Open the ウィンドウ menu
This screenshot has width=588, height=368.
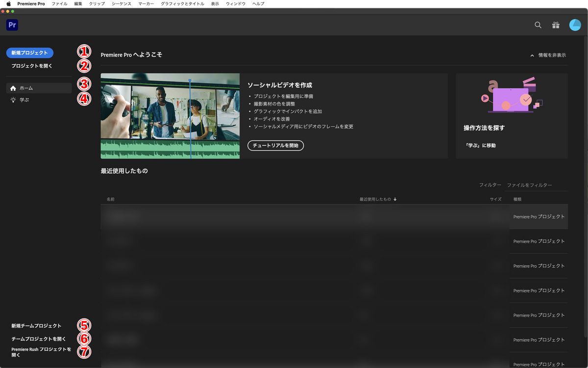click(236, 3)
